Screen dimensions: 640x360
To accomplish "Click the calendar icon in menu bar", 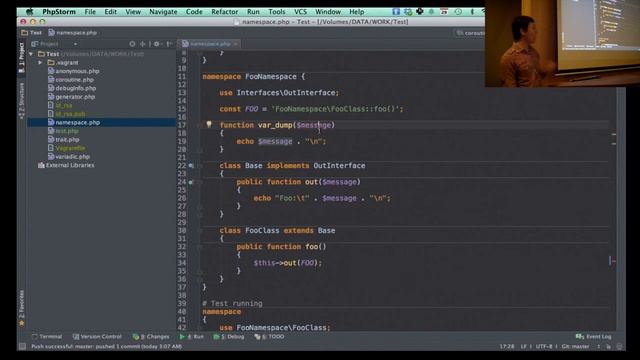I will click(444, 12).
